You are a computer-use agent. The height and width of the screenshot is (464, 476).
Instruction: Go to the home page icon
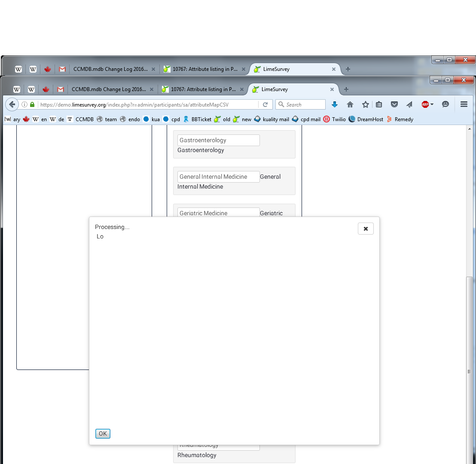[350, 104]
